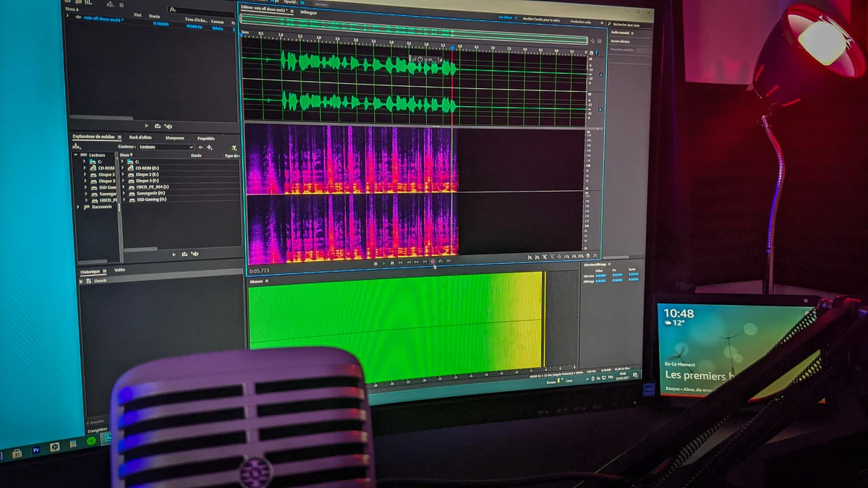The width and height of the screenshot is (868, 488).
Task: Toggle Loop Playback in Media Browser footer
Action: pyautogui.click(x=184, y=254)
